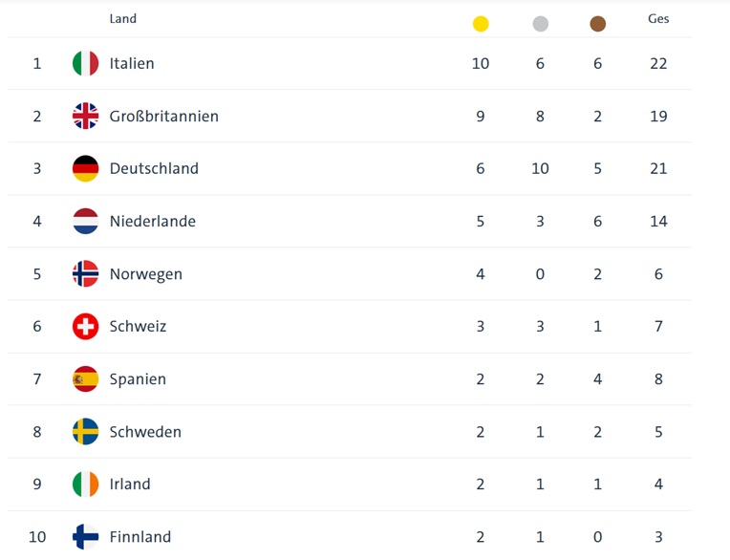Click the Finland flag icon
The width and height of the screenshot is (730, 560).
(86, 537)
